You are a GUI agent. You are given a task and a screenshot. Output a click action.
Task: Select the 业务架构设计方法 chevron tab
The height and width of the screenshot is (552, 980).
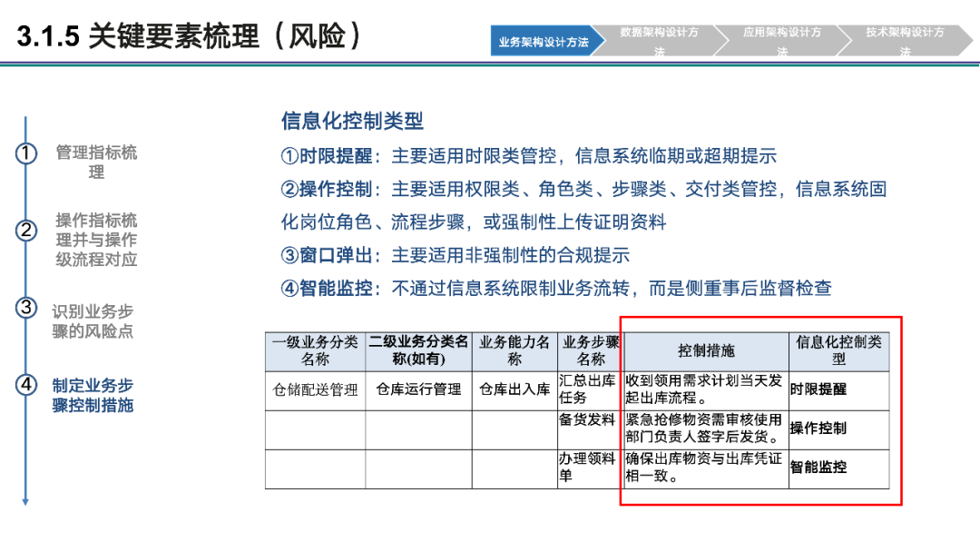[x=545, y=41]
